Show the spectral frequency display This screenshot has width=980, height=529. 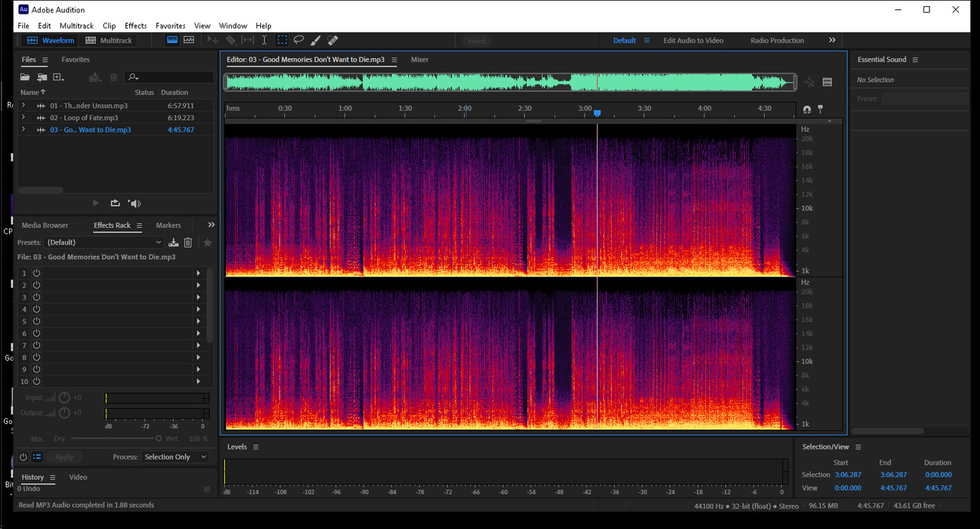[x=172, y=40]
